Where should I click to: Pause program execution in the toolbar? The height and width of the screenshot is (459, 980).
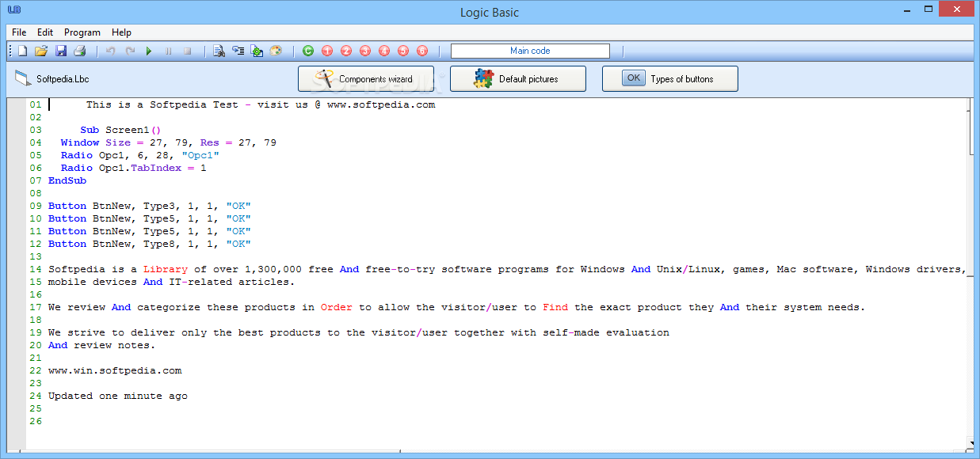(x=168, y=51)
